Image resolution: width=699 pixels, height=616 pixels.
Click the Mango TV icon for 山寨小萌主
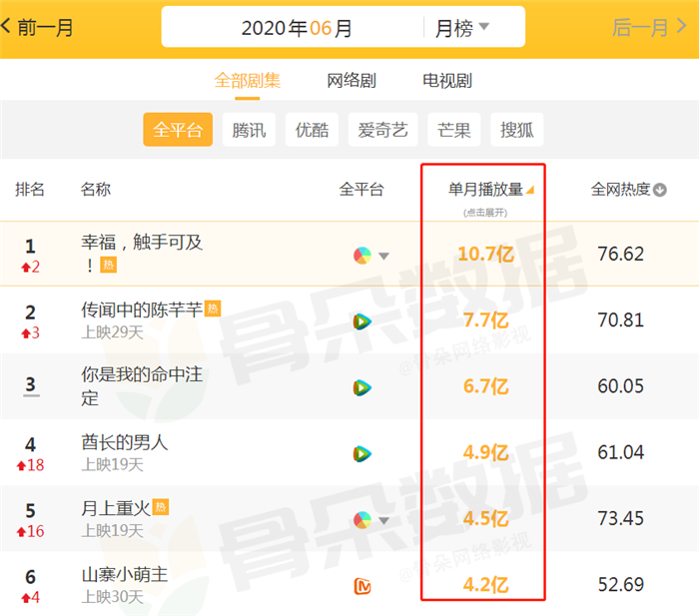[x=361, y=586]
